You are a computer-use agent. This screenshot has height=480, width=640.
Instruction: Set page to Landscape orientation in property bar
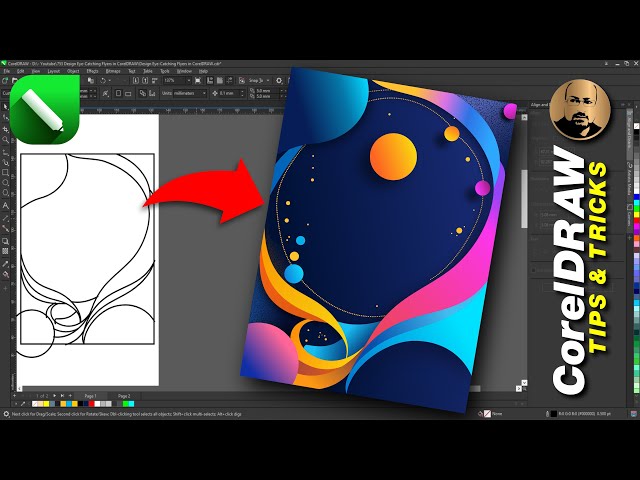click(128, 93)
